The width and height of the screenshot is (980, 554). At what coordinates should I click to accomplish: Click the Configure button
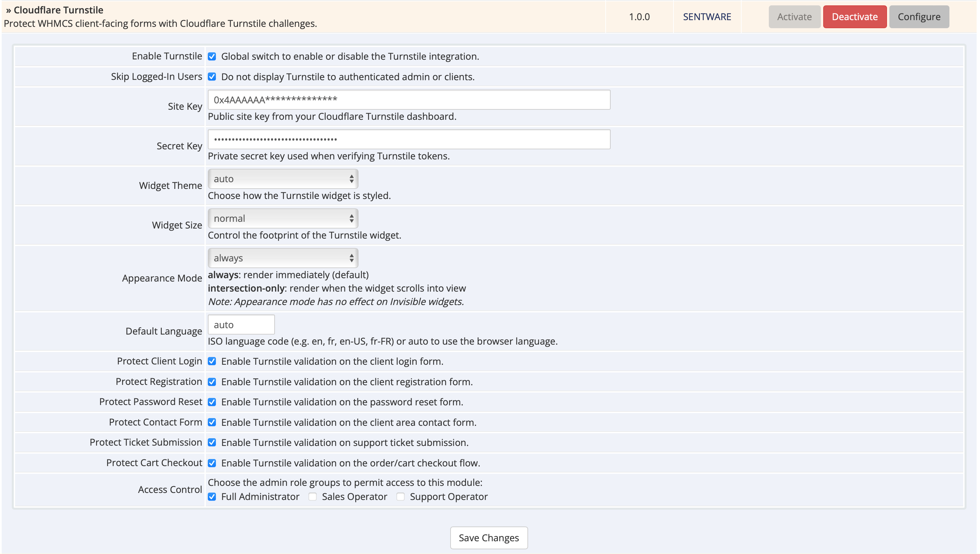[919, 17]
